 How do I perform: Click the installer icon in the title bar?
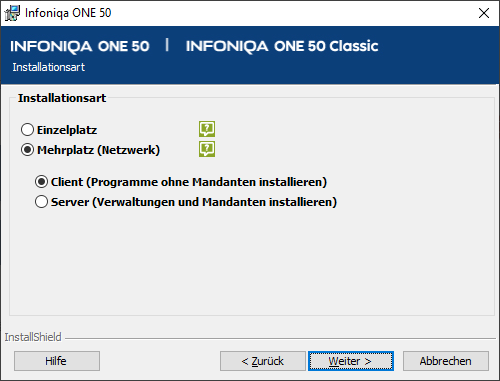12,13
